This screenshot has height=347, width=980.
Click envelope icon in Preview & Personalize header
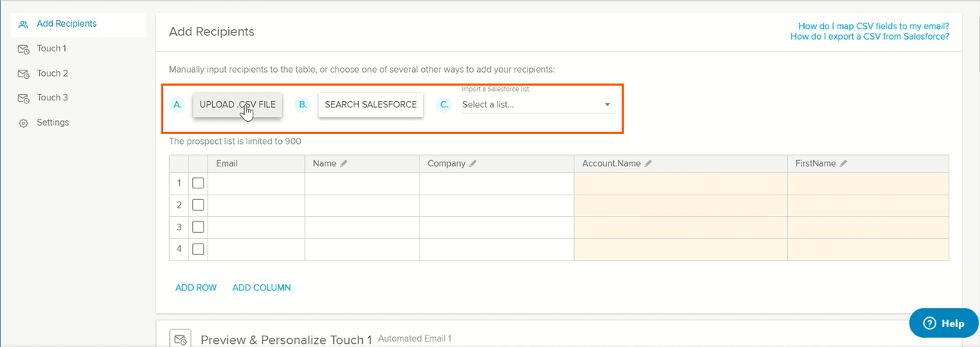click(181, 339)
